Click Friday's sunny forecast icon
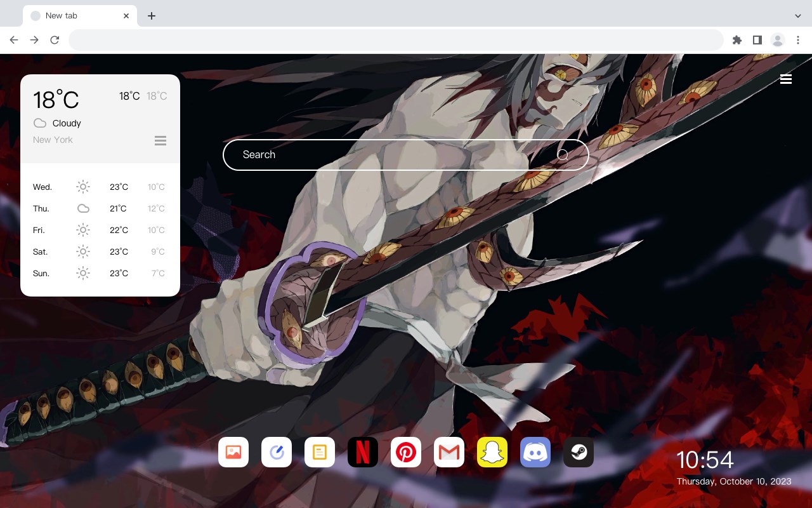 click(83, 230)
